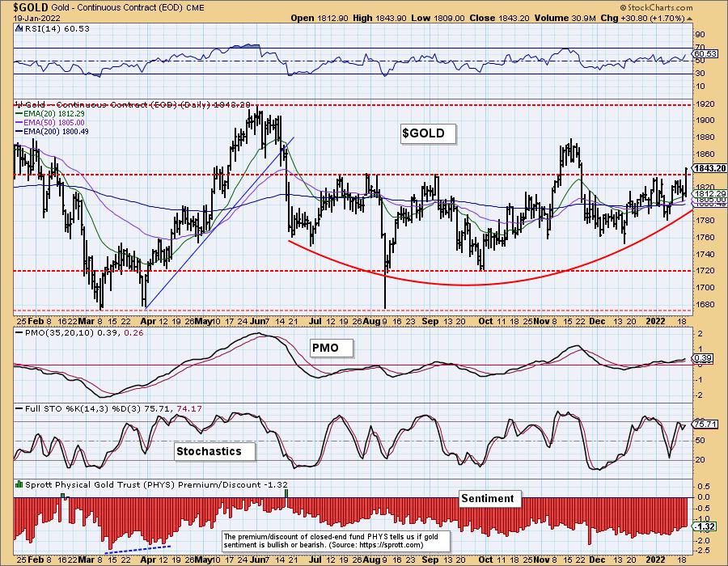
Task: Click the EMA(50) 1805.00 legend entry
Action: pos(50,122)
